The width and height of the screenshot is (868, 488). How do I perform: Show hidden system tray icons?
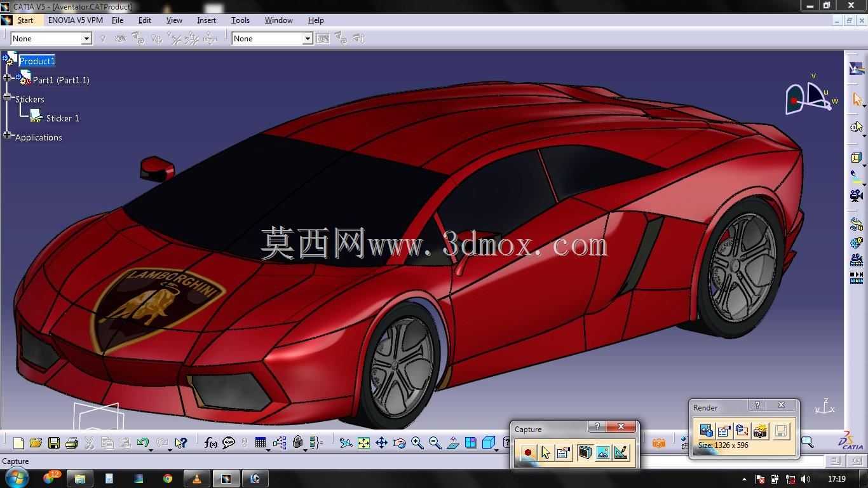[744, 479]
